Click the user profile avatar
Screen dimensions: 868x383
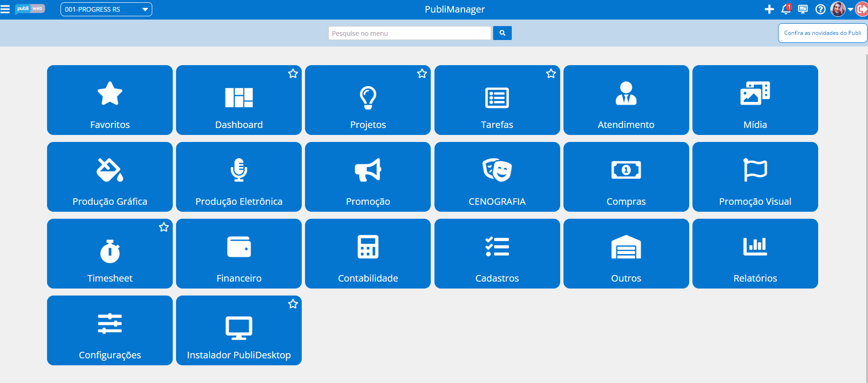[x=838, y=9]
